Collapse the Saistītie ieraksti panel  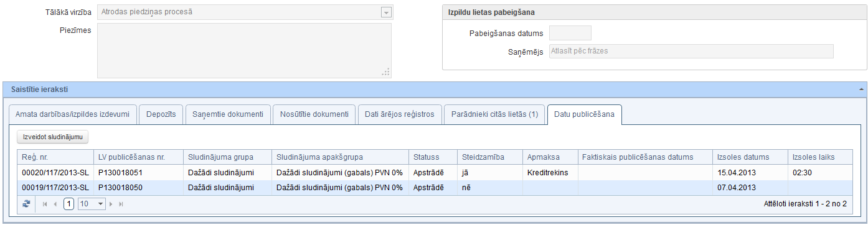click(862, 90)
